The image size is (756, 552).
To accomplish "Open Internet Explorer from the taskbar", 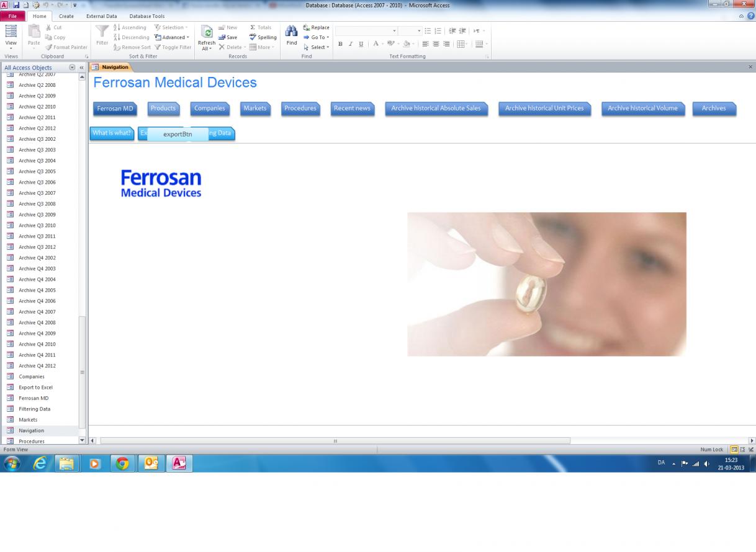I will click(x=40, y=463).
